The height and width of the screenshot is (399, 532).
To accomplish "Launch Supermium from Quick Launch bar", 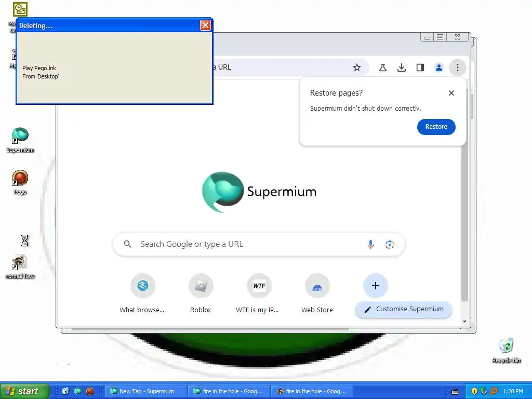I will coord(78,391).
